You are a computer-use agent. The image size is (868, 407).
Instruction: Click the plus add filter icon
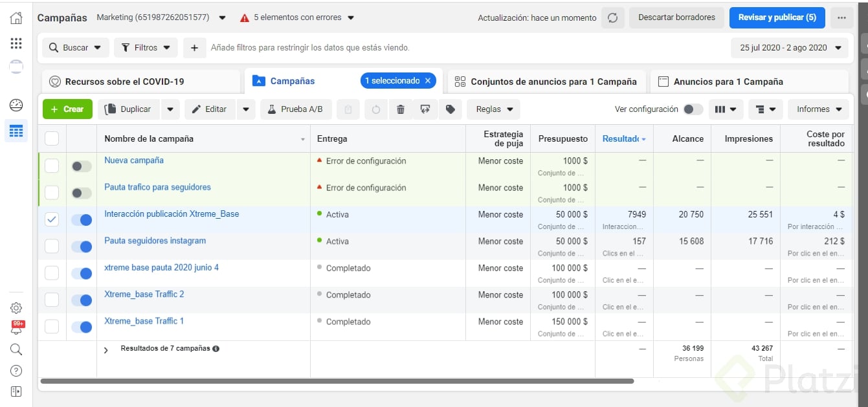pos(194,47)
